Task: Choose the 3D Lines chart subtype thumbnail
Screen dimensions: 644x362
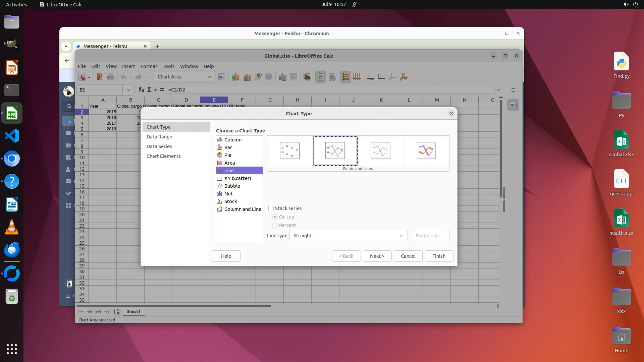Action: pos(426,150)
